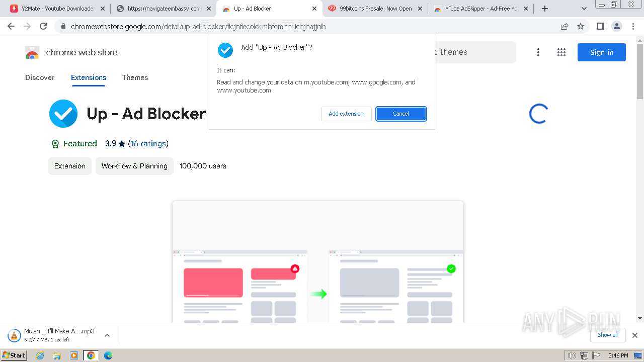Click the web store search field
Image resolution: width=644 pixels, height=362 pixels.
click(x=475, y=52)
